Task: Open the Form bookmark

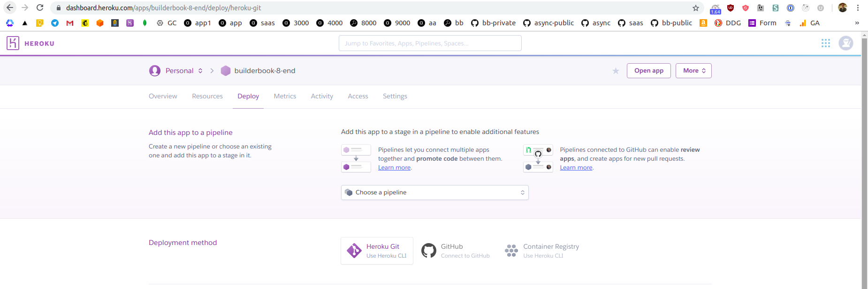Action: click(762, 23)
